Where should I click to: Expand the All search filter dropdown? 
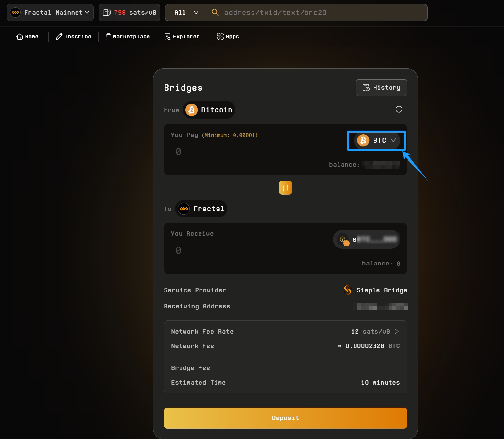(x=186, y=13)
